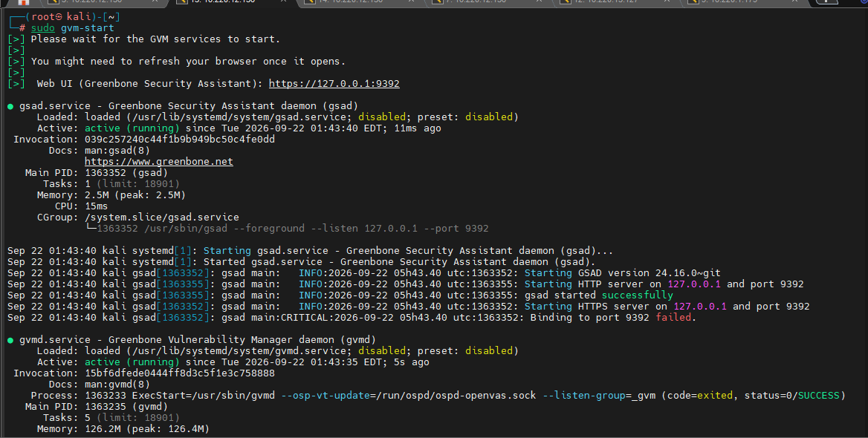
Task: Click the green status dot beside gsad.service
Action: tap(10, 106)
